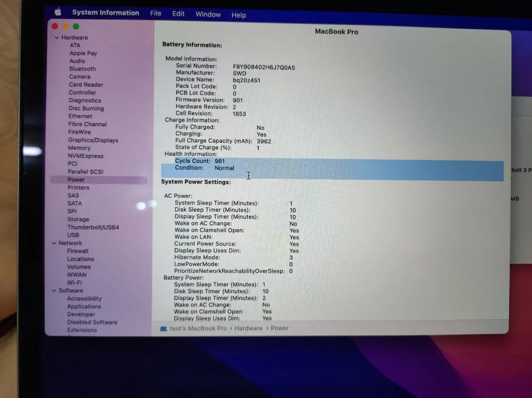Click the Manufacturer value SWD
Screen dimensions: 532x398
tap(239, 73)
